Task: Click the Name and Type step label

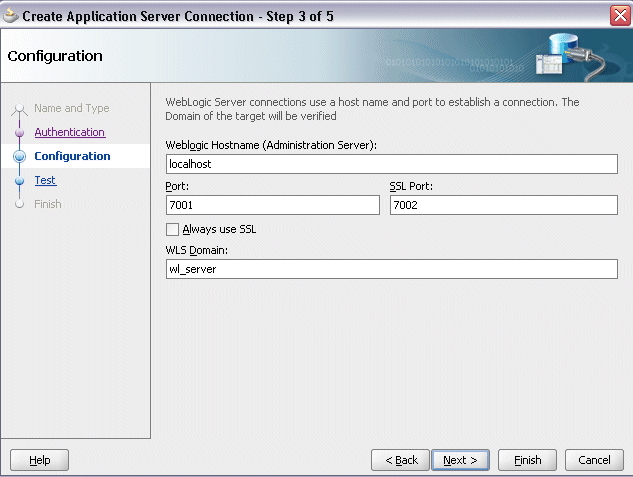Action: click(x=71, y=108)
